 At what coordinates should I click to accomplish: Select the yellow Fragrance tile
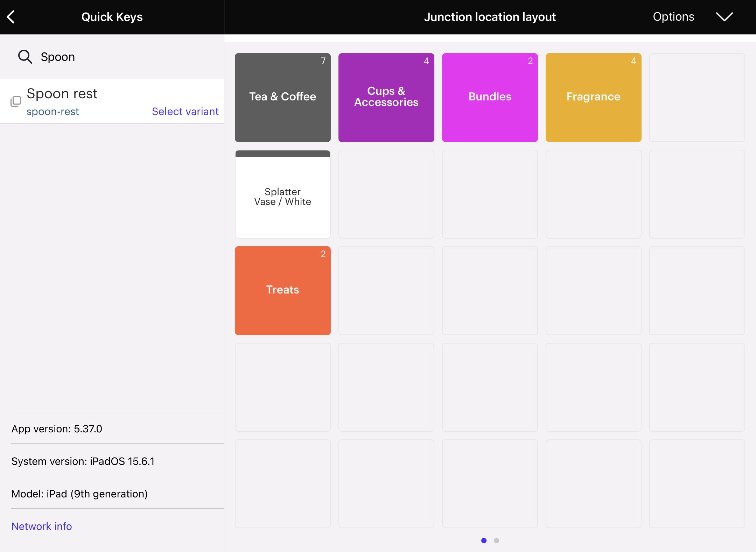point(593,98)
